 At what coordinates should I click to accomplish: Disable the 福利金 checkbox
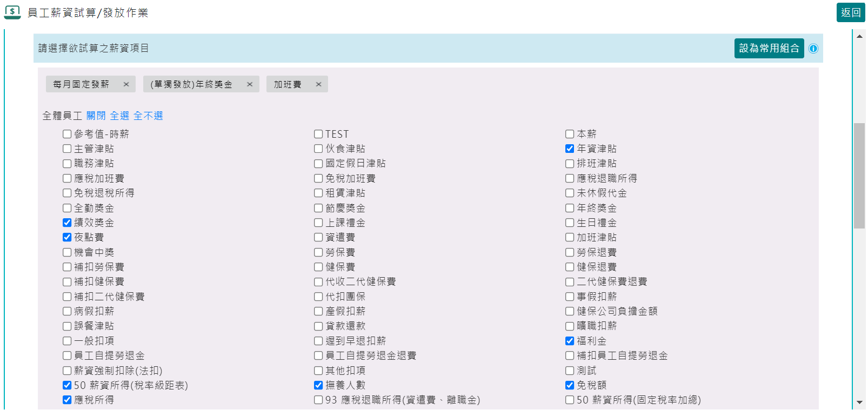click(x=570, y=341)
